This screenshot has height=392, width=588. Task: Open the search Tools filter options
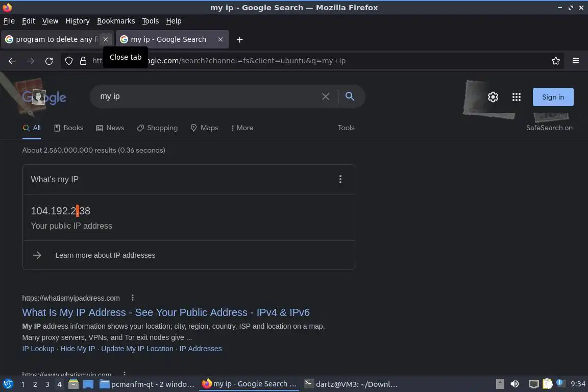tap(346, 128)
